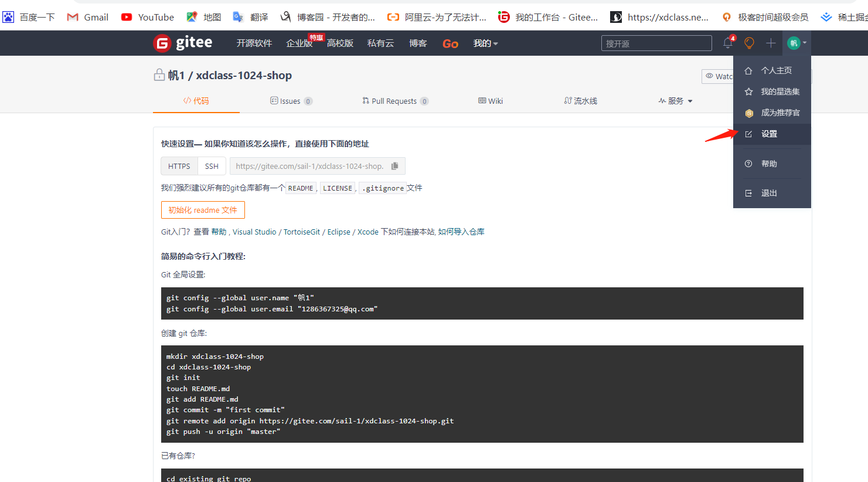
Task: Click the 设置 edit icon in menu
Action: pos(748,134)
